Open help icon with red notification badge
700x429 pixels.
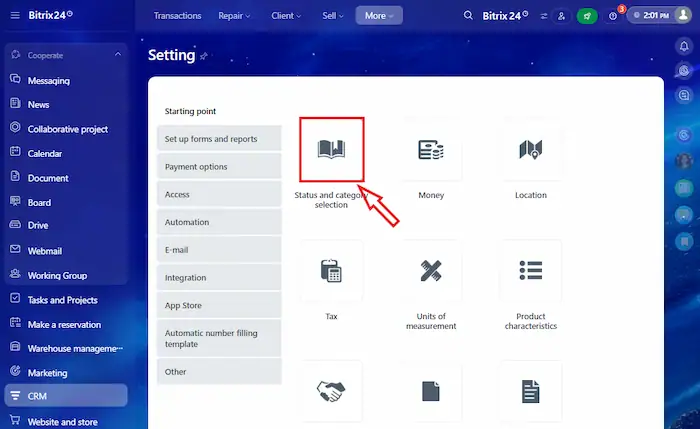[x=613, y=16]
